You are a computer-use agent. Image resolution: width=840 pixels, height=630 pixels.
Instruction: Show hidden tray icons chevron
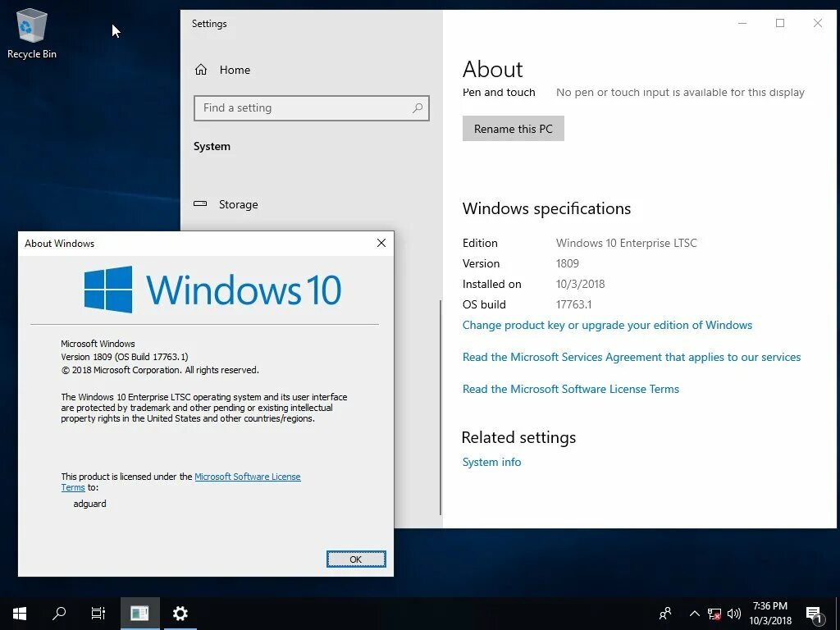pos(694,614)
